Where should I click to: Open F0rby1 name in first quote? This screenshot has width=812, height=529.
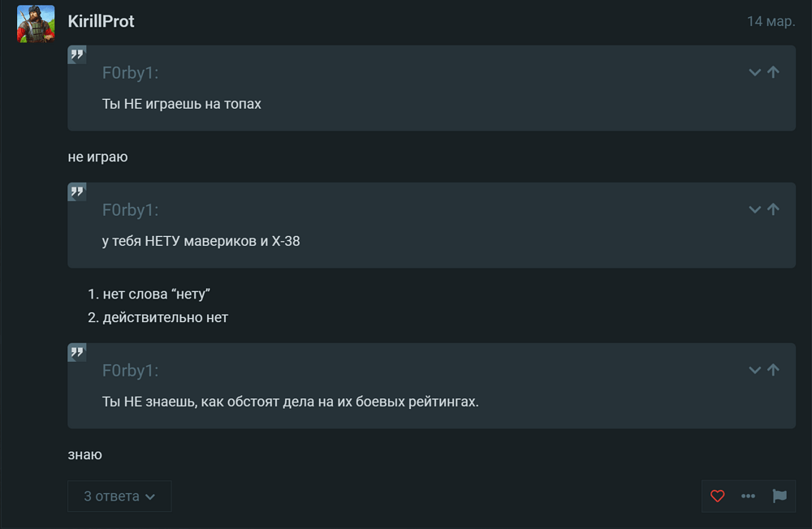click(130, 72)
